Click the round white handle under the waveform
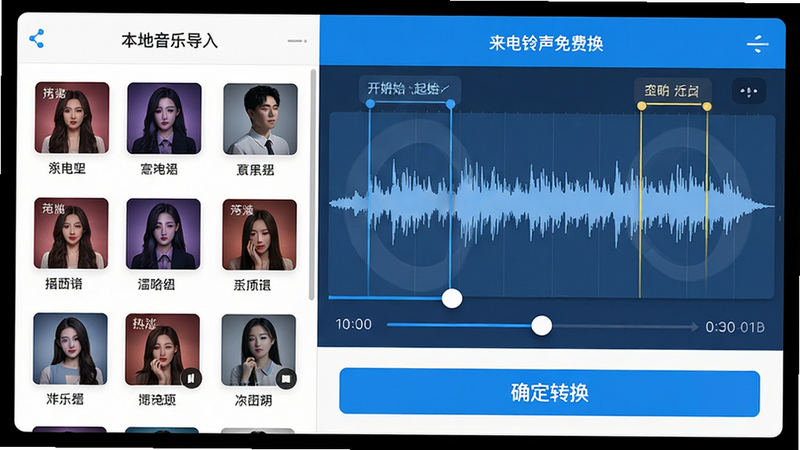This screenshot has width=800, height=450. (x=452, y=298)
